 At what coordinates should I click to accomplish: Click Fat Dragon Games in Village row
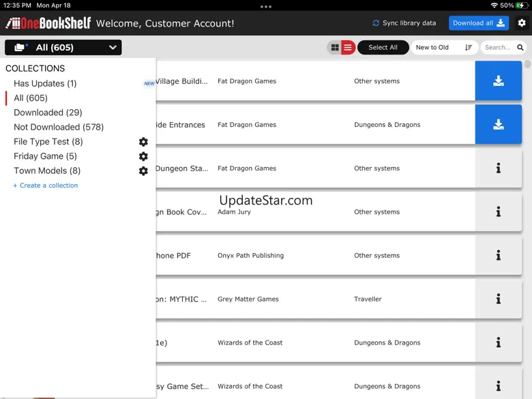click(247, 81)
